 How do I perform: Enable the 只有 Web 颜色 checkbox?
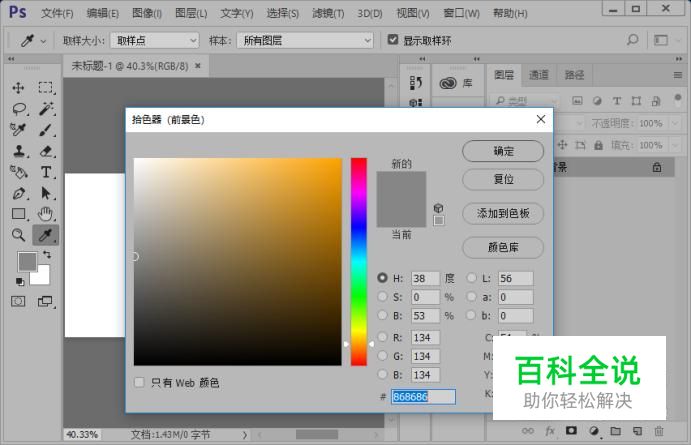(x=139, y=382)
